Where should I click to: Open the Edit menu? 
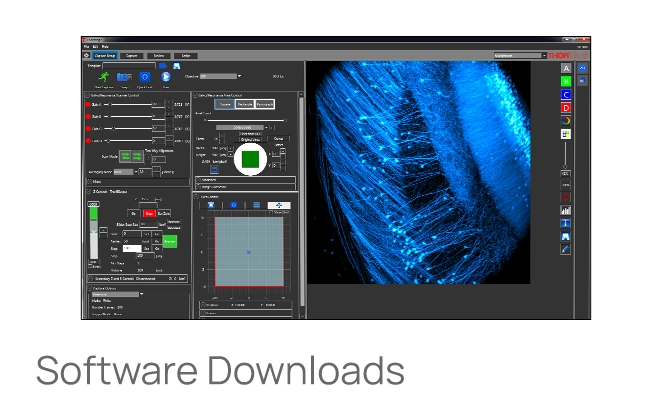tap(96, 46)
